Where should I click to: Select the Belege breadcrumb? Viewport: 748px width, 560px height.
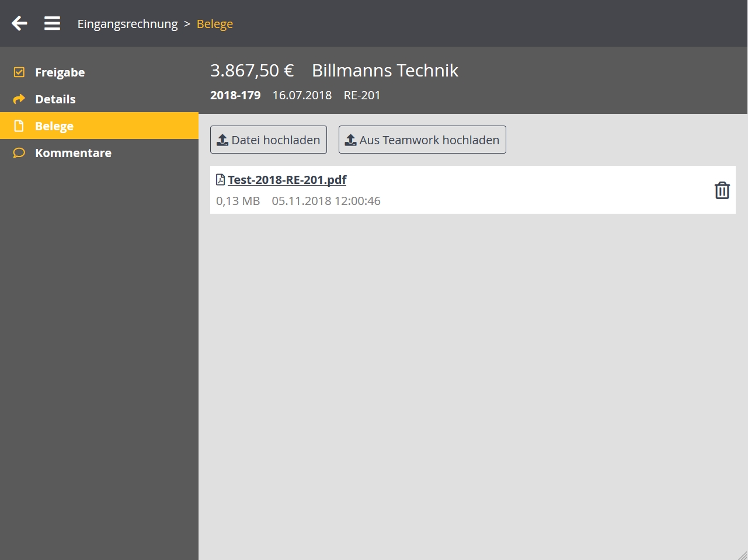215,24
